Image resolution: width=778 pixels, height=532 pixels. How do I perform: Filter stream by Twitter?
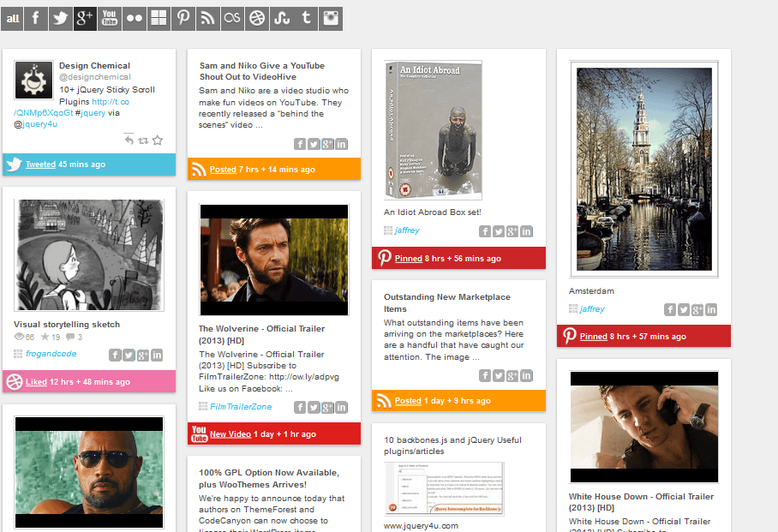[x=61, y=19]
